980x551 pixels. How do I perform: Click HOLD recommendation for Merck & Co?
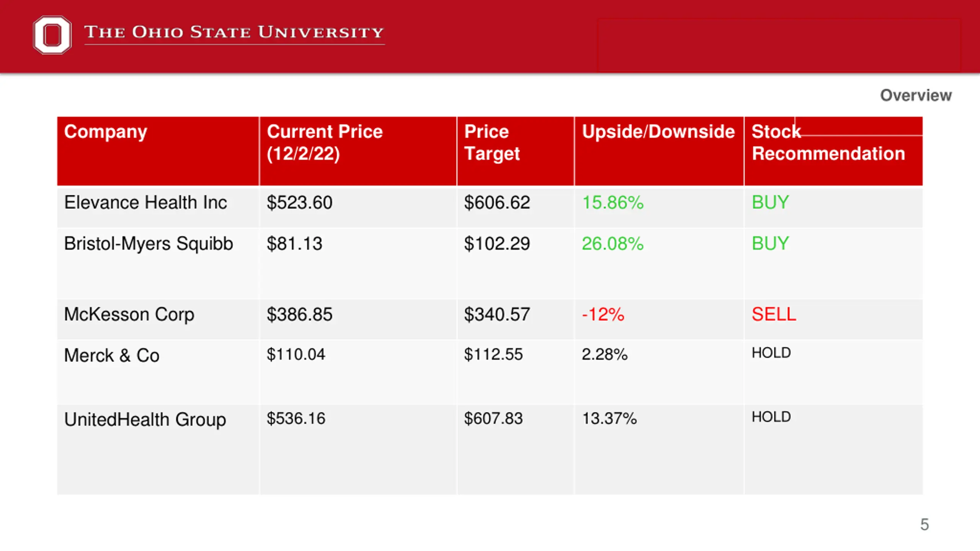pyautogui.click(x=771, y=353)
